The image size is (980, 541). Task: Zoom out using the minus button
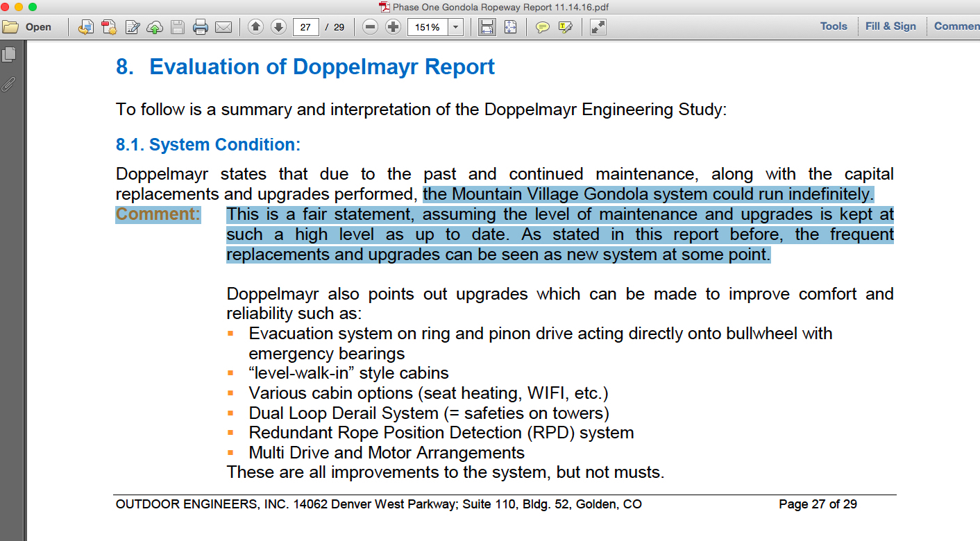coord(371,27)
